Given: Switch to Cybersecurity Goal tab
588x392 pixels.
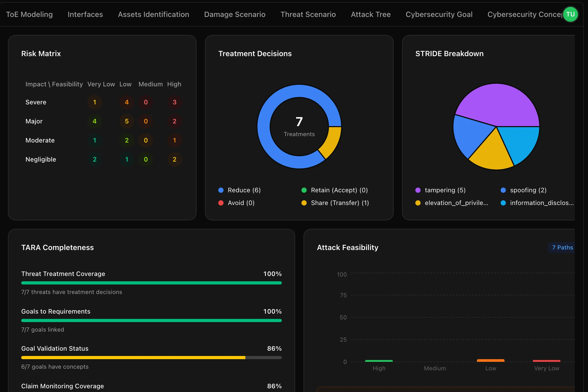Looking at the screenshot, I should 439,14.
